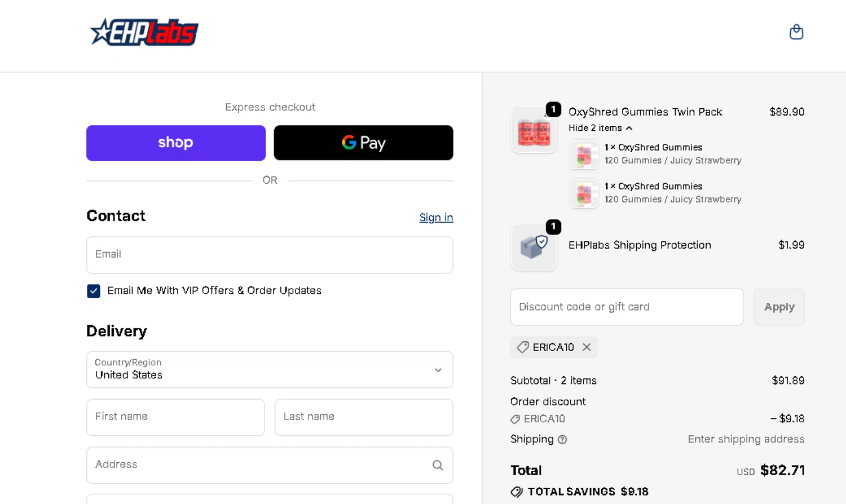Pay with Shop Pay express checkout

pyautogui.click(x=176, y=143)
